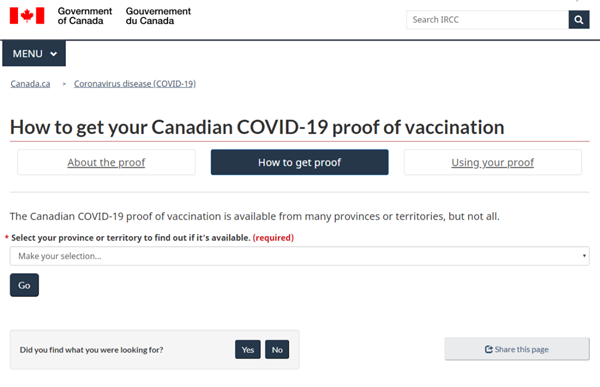Image resolution: width=600 pixels, height=387 pixels.
Task: Click Government of Canada wordmark text
Action: pos(85,16)
